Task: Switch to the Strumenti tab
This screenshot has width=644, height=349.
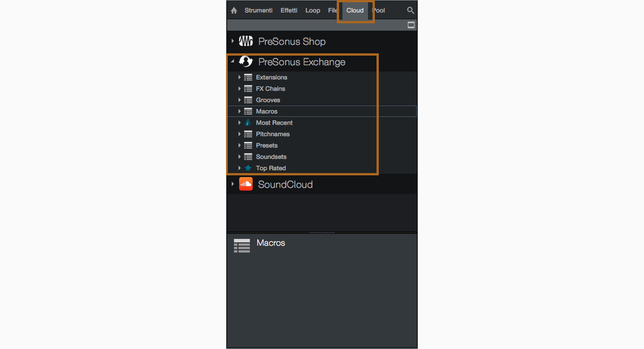Action: point(258,11)
